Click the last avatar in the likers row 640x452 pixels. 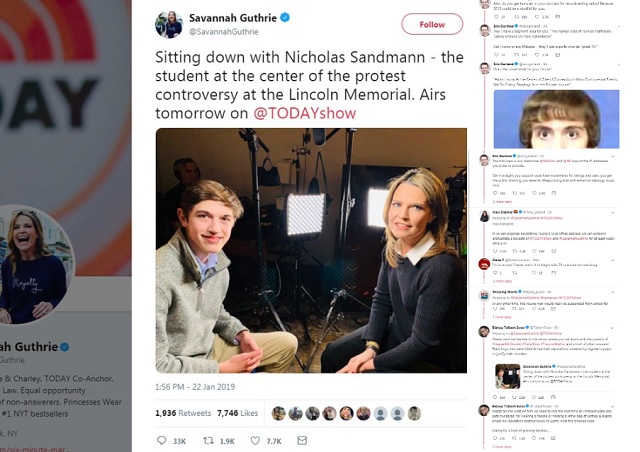[x=414, y=413]
